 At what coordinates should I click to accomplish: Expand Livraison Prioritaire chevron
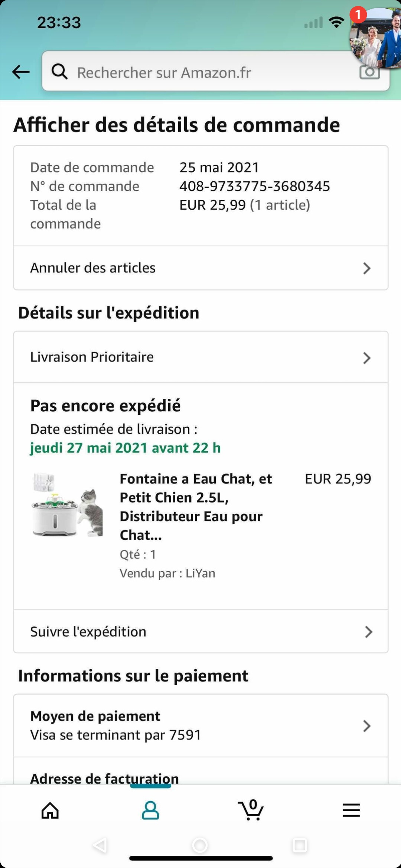coord(367,358)
